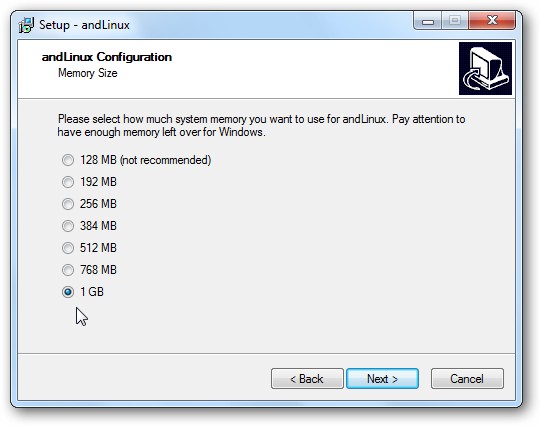Click the setup installer icon in title bar
Viewport: 541px width, 426px height.
point(26,25)
